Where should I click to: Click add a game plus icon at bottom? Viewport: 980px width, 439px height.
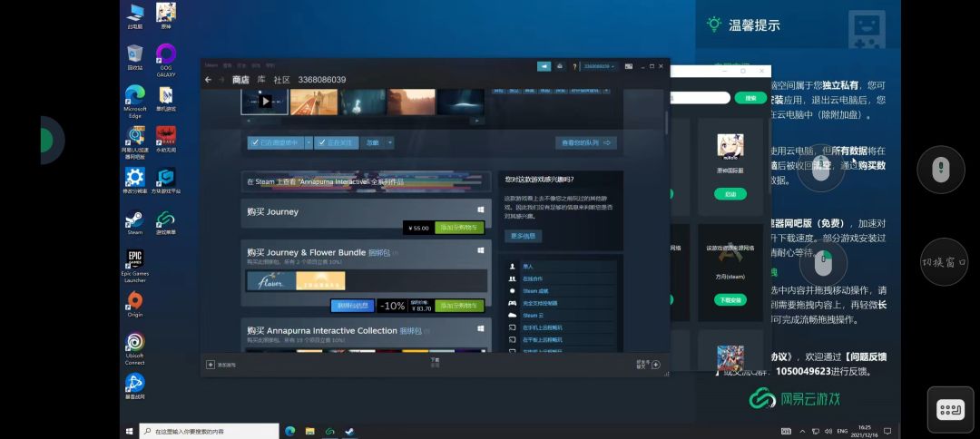coord(211,365)
